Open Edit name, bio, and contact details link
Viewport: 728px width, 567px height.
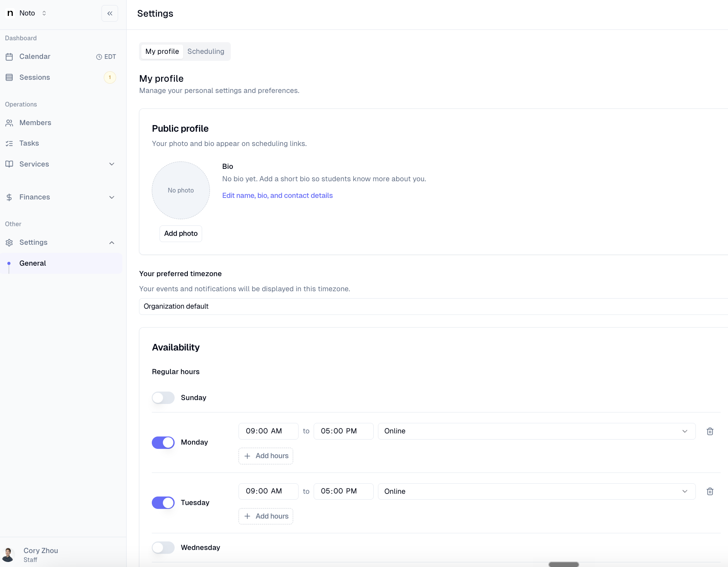pos(277,196)
